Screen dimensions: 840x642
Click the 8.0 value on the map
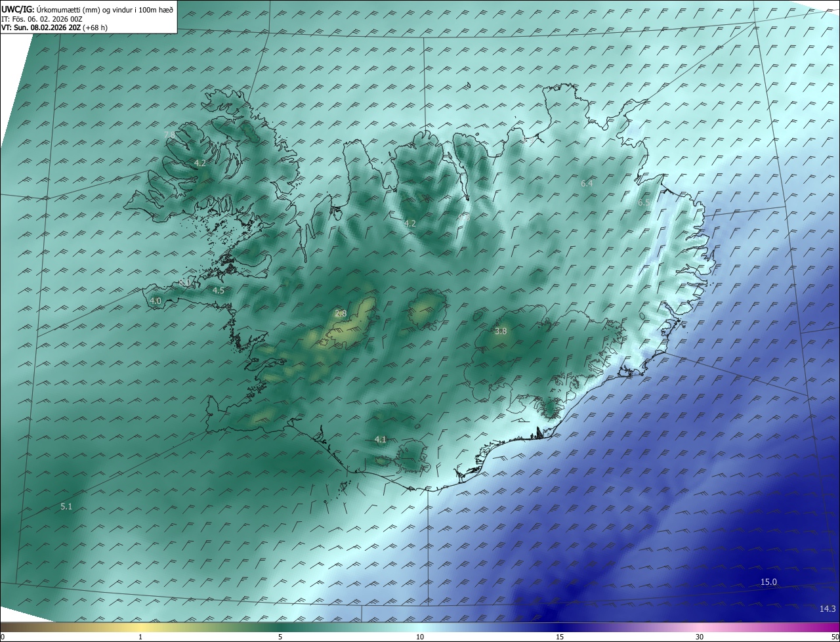pos(185,282)
